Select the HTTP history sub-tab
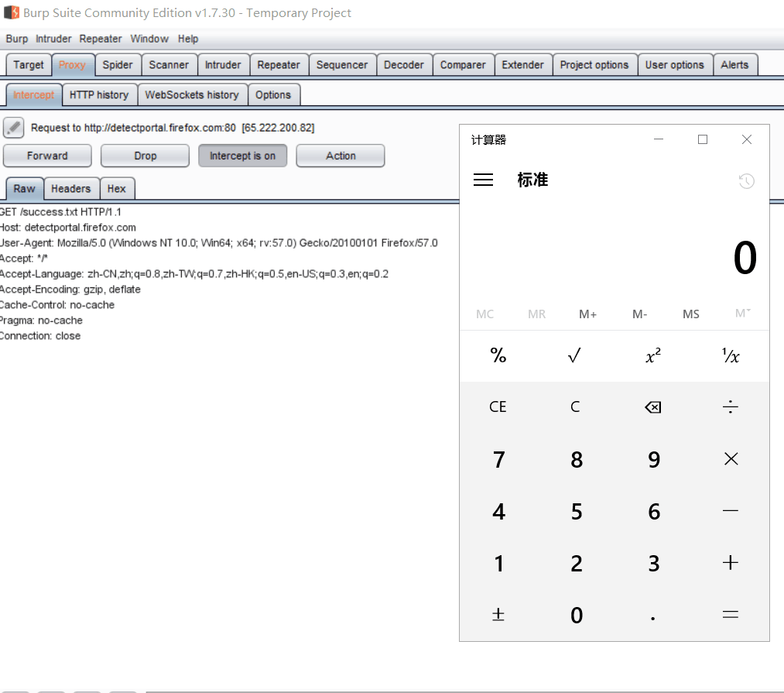 pyautogui.click(x=99, y=95)
